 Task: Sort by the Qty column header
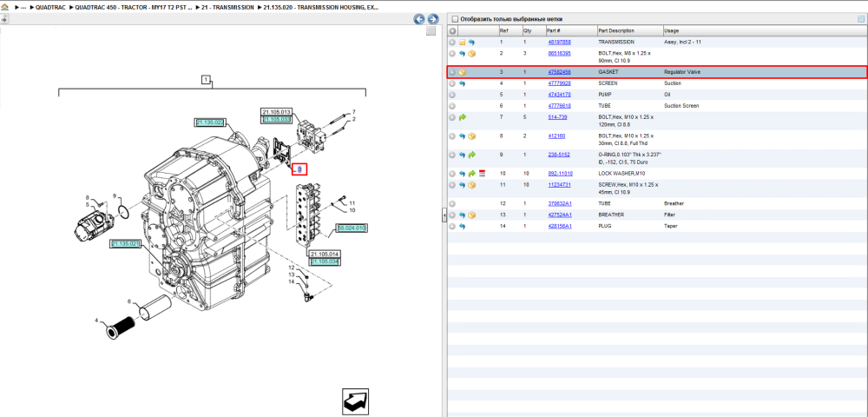click(534, 31)
